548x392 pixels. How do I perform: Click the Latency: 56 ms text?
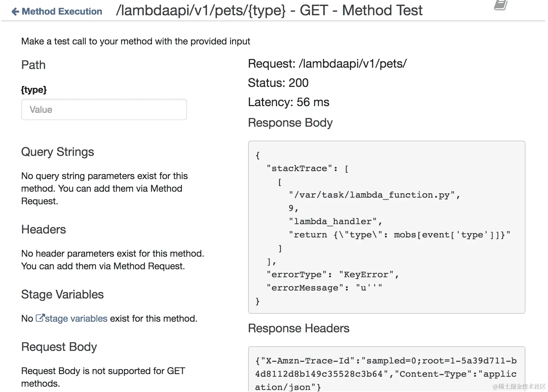(289, 102)
